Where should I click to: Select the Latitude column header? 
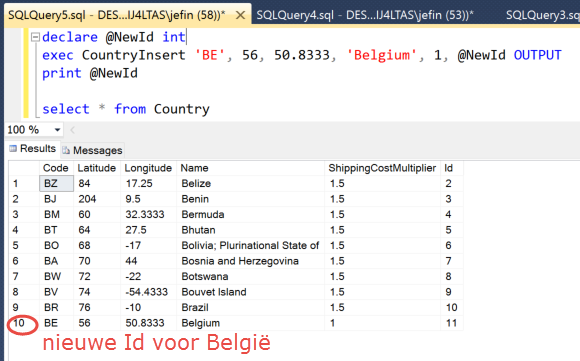coord(97,168)
